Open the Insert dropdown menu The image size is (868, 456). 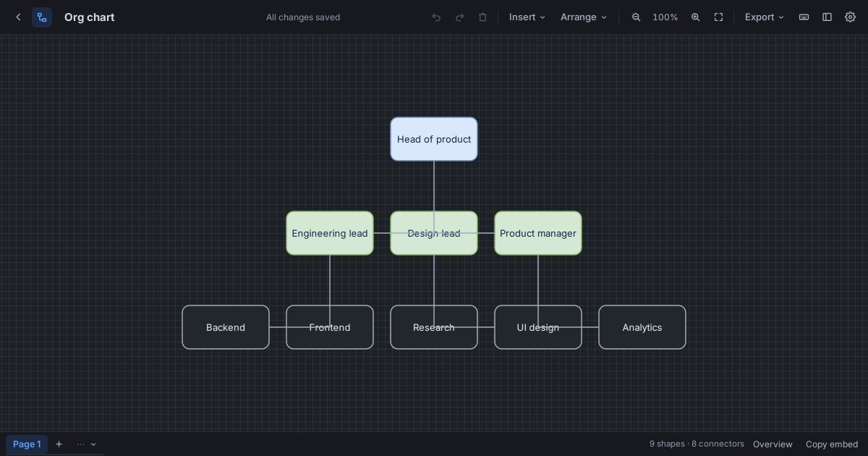(527, 17)
